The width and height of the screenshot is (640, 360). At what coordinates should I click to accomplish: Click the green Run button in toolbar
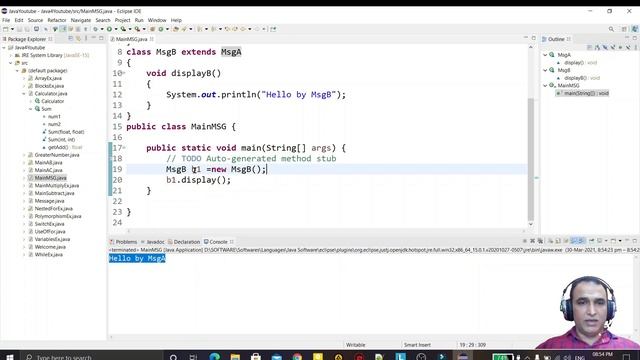(109, 29)
